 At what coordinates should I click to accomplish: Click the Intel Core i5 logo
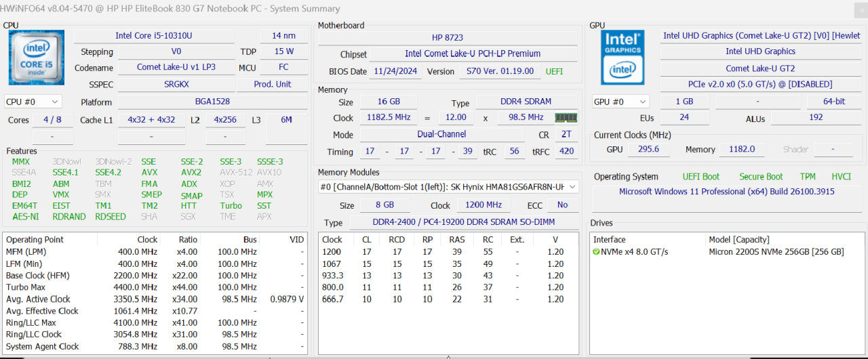coord(37,58)
